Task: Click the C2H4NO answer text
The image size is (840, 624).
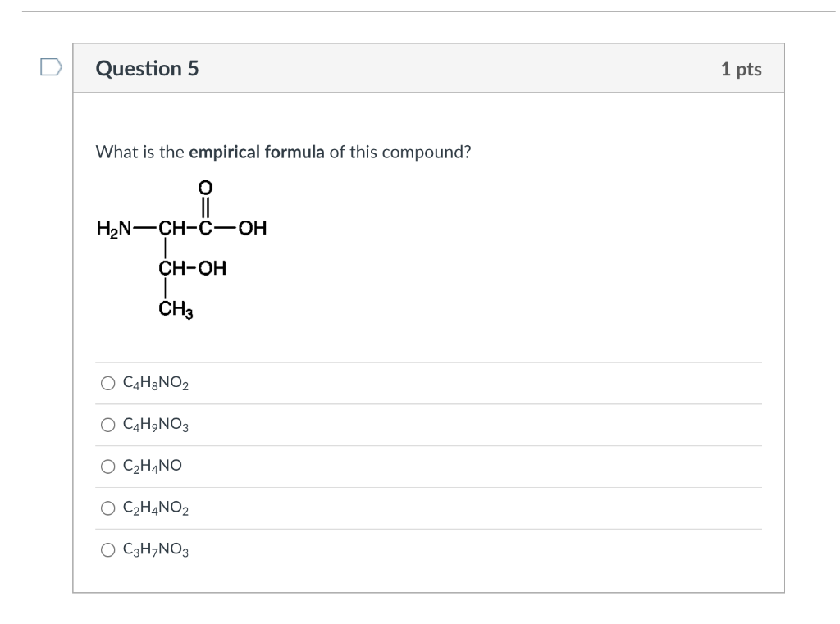Action: [x=152, y=466]
